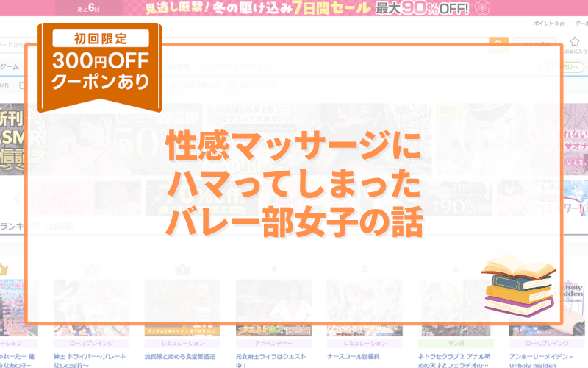Click the アドベンチャー genre tag
Screen dimensions: 588x368
(x=273, y=343)
